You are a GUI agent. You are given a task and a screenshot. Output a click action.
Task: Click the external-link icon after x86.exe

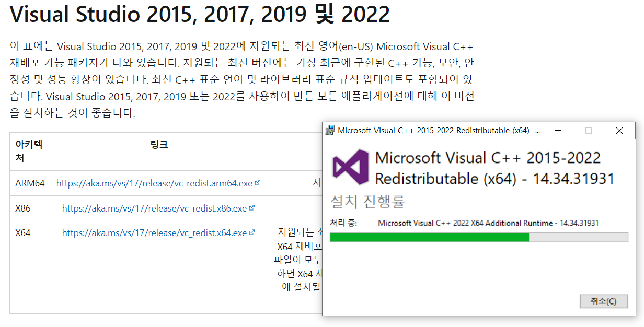[x=251, y=208]
